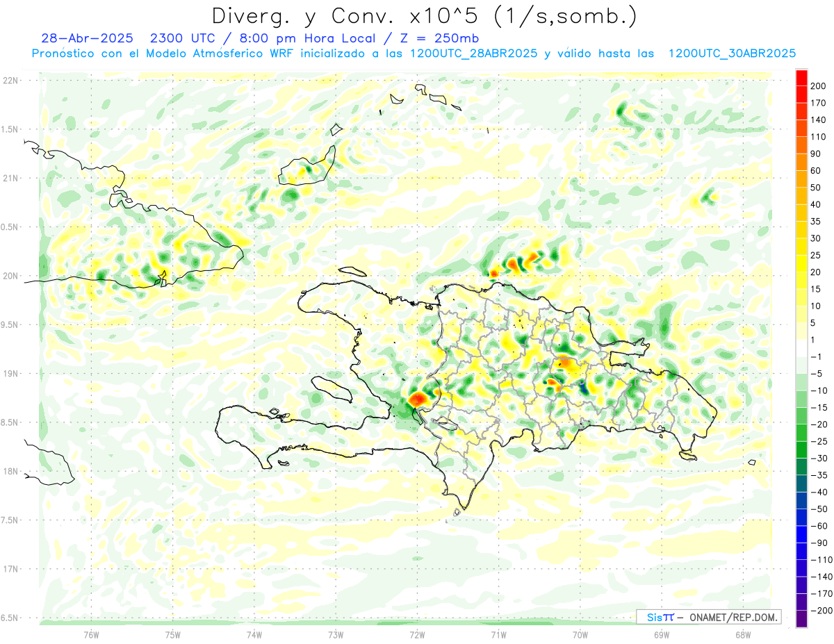Click the "-140" color scale value

click(823, 577)
